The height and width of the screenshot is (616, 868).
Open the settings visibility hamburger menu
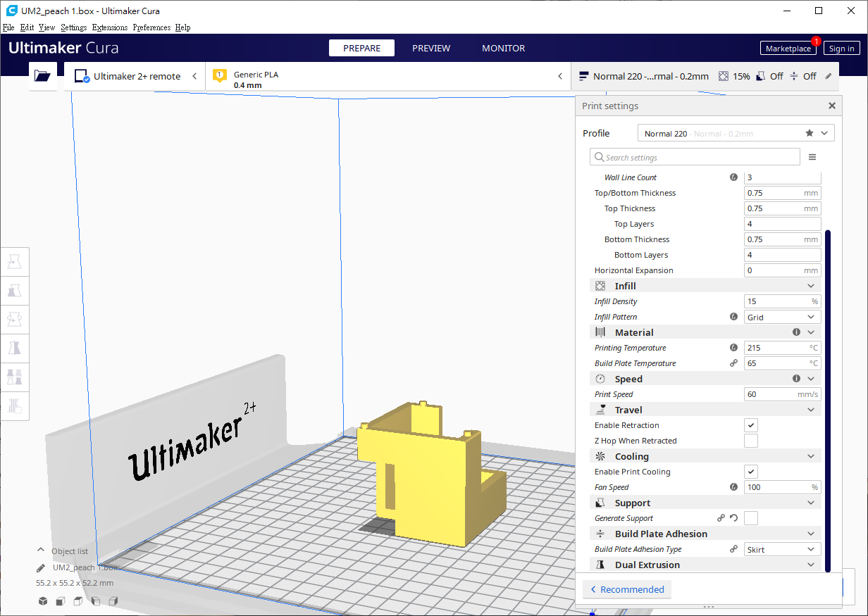(x=812, y=157)
